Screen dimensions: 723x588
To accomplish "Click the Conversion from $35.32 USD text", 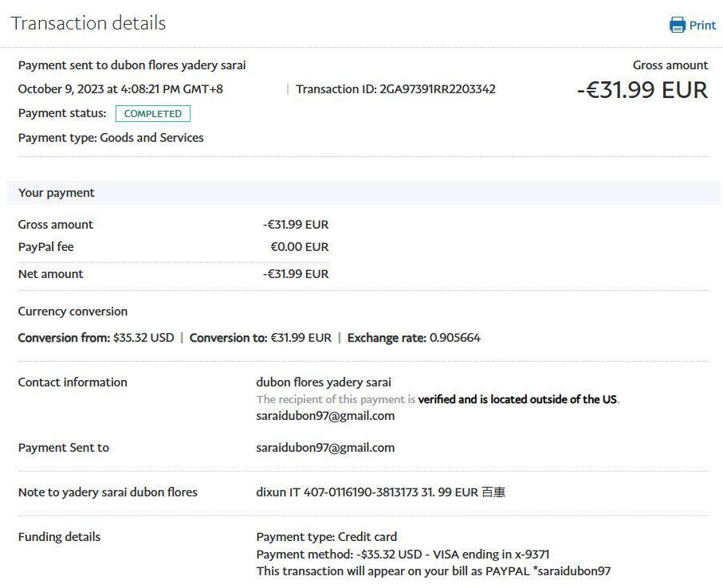I will click(x=96, y=338).
